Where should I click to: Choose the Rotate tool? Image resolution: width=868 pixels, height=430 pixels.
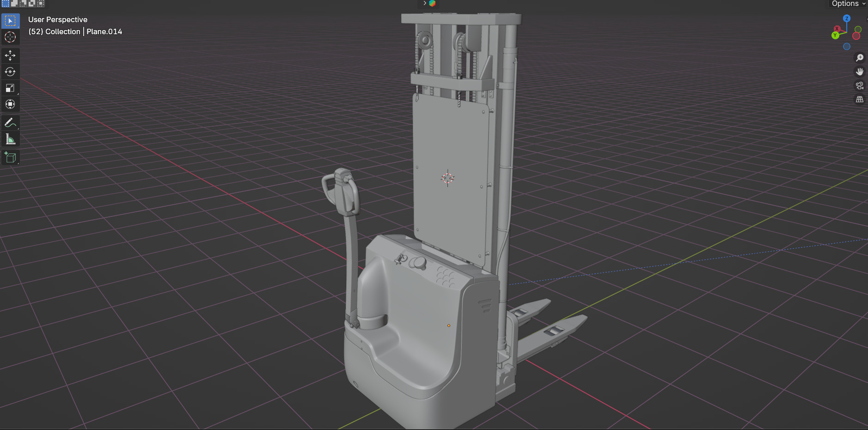click(10, 72)
